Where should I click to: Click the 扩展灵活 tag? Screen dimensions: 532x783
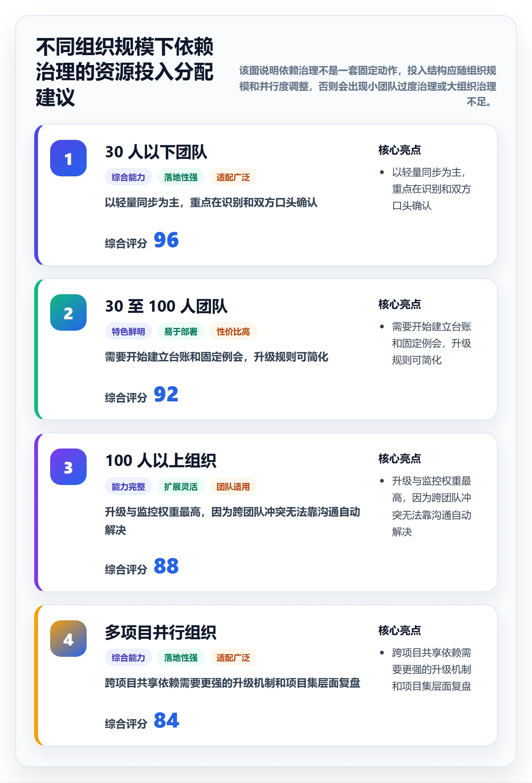181,487
